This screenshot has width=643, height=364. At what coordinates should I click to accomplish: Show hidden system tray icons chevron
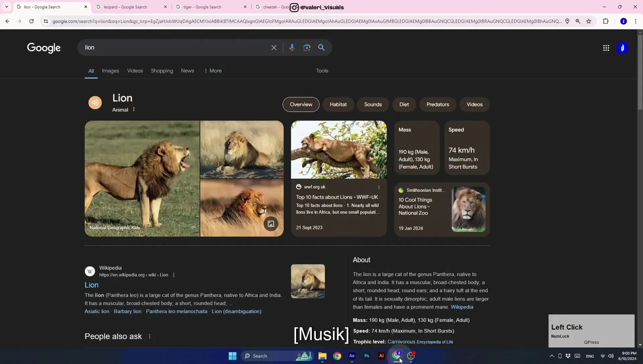552,356
